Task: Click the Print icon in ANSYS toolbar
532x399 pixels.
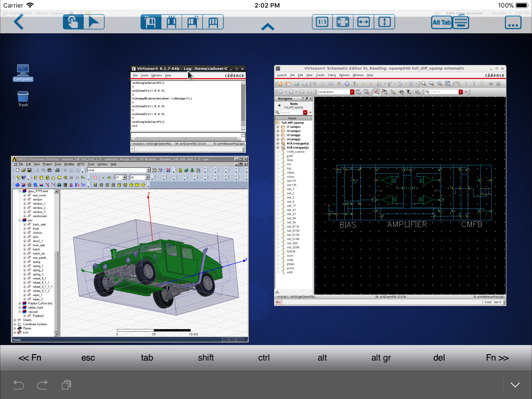Action: point(57,170)
